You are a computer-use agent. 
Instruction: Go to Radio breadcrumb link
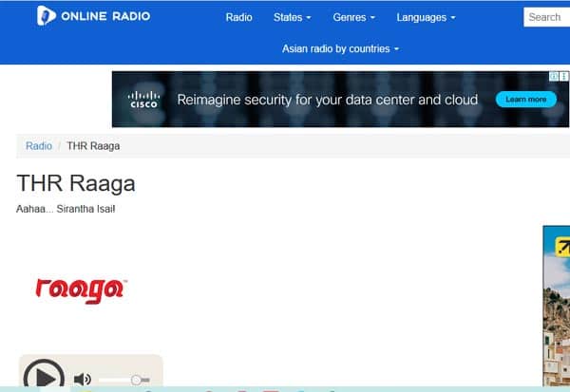coord(39,146)
